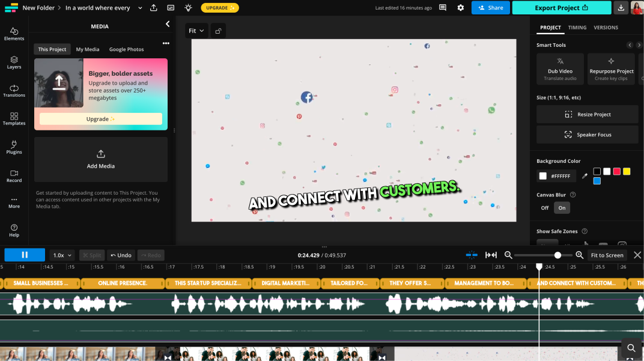The height and width of the screenshot is (361, 644).
Task: Click the Kapwing logo icon
Action: coord(11,8)
